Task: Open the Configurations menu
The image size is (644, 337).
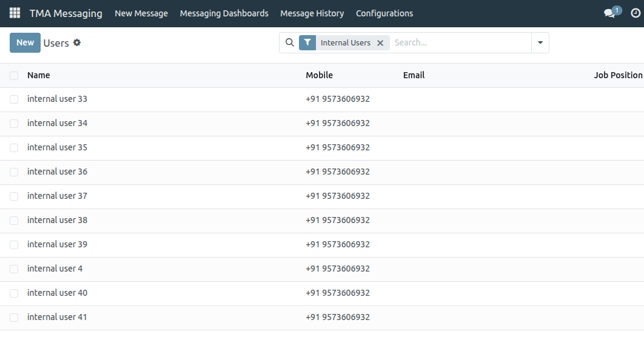Action: (x=384, y=13)
